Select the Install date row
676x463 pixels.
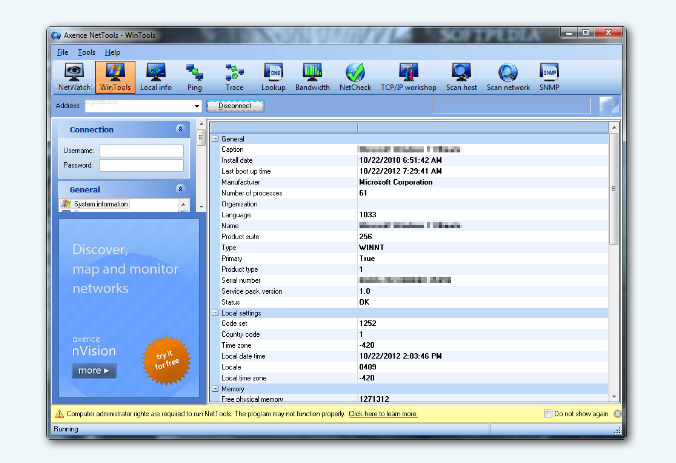click(x=414, y=160)
